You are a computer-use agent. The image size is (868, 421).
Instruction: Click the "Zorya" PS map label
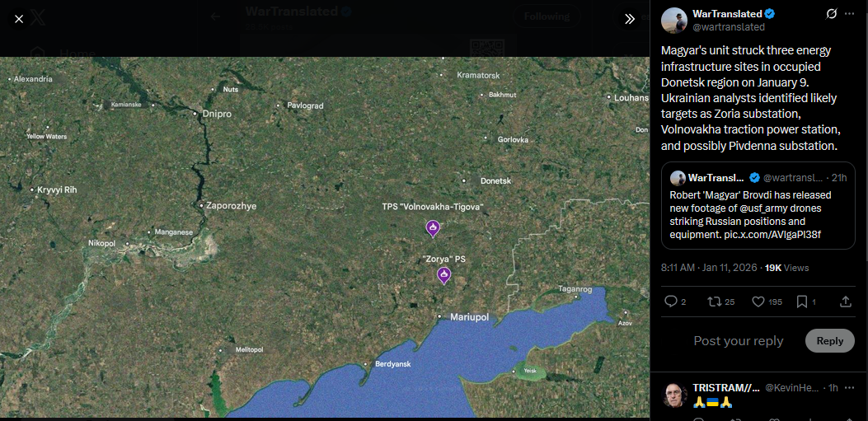click(444, 259)
